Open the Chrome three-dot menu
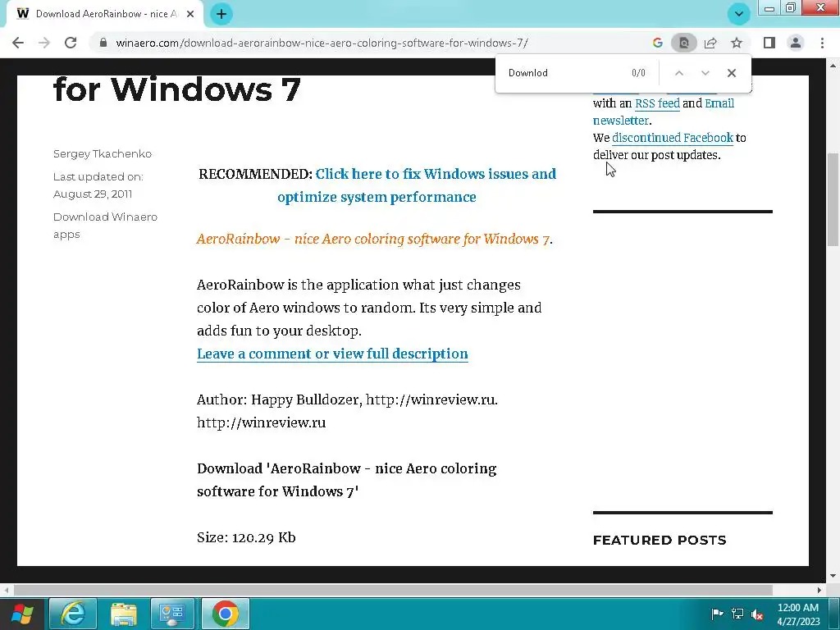 pyautogui.click(x=822, y=43)
